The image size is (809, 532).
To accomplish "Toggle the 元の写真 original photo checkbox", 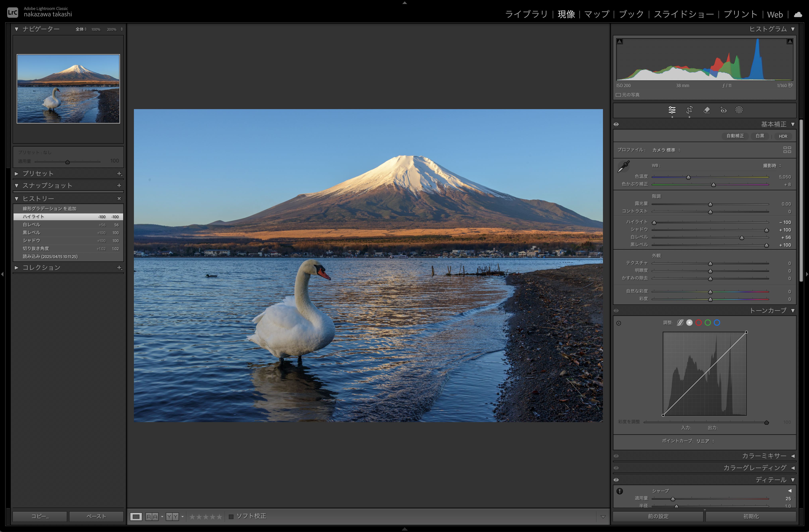I will [618, 95].
